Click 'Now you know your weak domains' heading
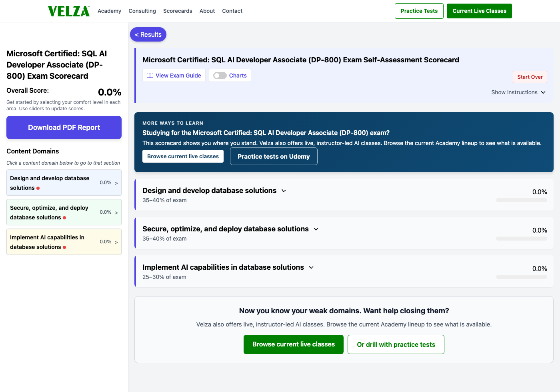The width and height of the screenshot is (560, 392). [x=344, y=311]
